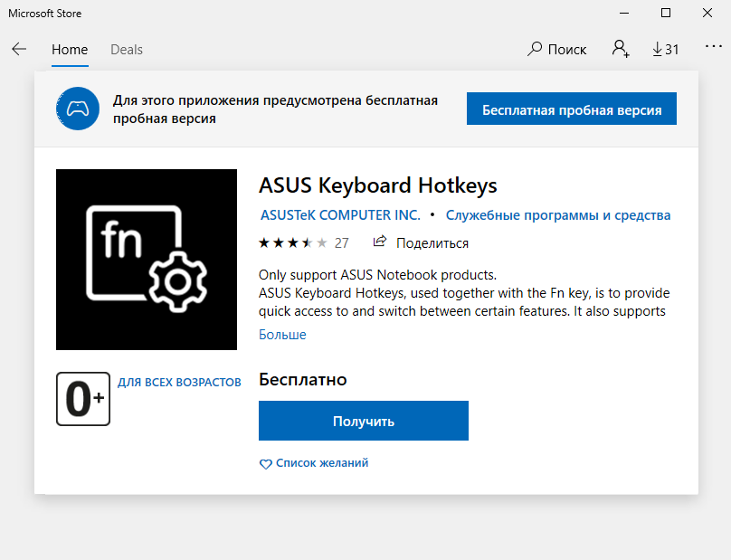This screenshot has width=731, height=560.
Task: Click the sign-in account icon
Action: pos(621,49)
